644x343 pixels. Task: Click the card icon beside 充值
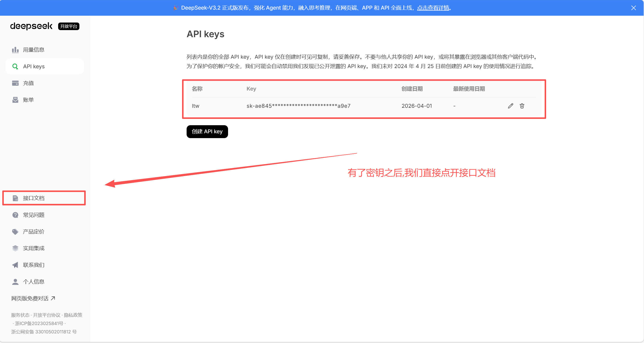pyautogui.click(x=15, y=83)
